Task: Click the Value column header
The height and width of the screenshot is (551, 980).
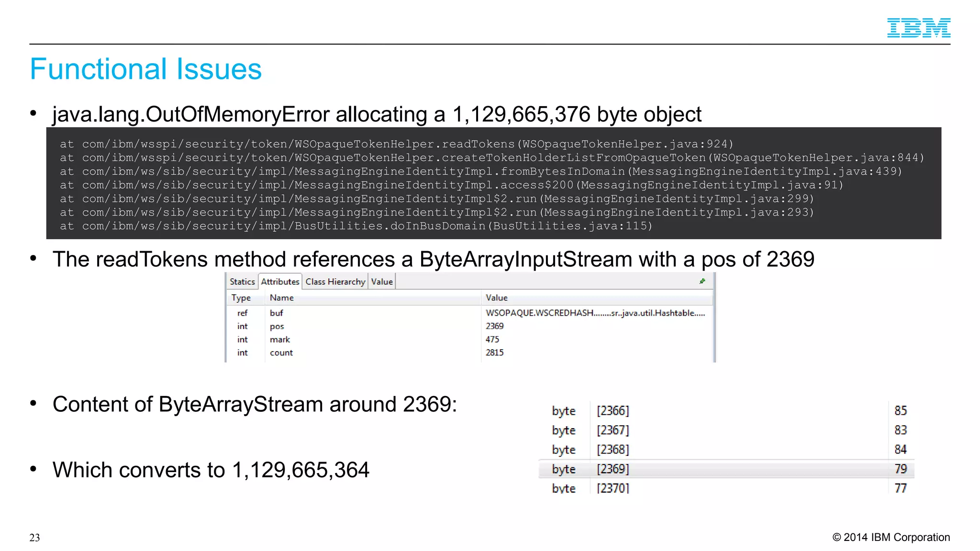Action: (497, 298)
